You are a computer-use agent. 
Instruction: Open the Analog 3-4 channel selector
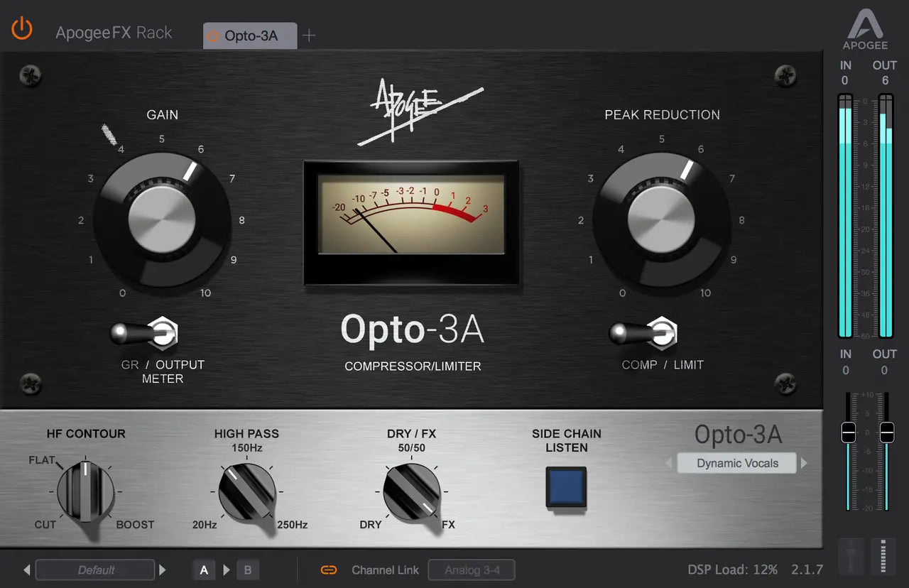point(472,570)
